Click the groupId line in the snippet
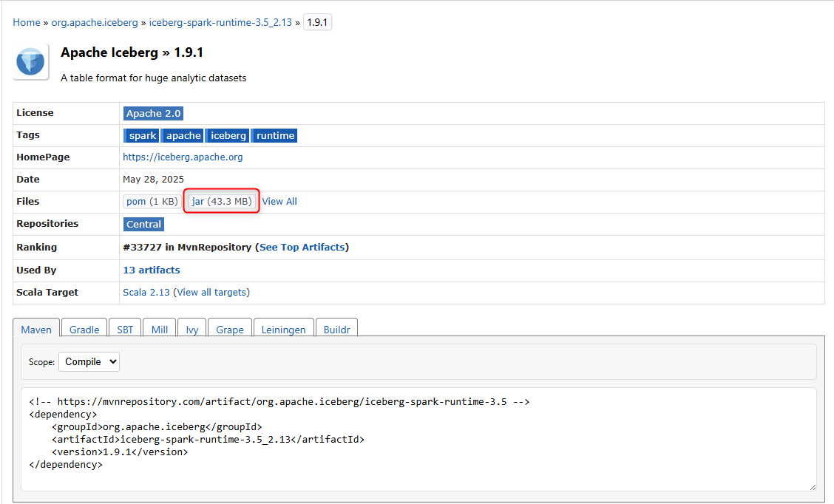The image size is (834, 504). pos(157,427)
